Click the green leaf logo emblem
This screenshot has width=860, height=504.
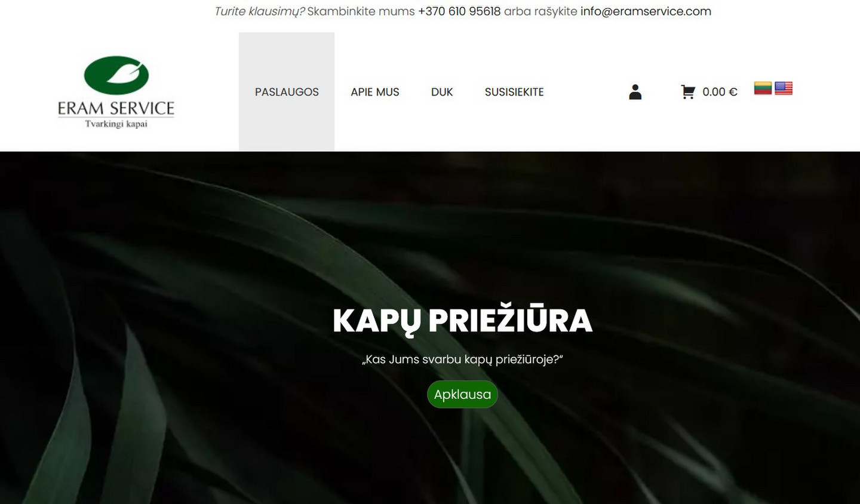(116, 75)
